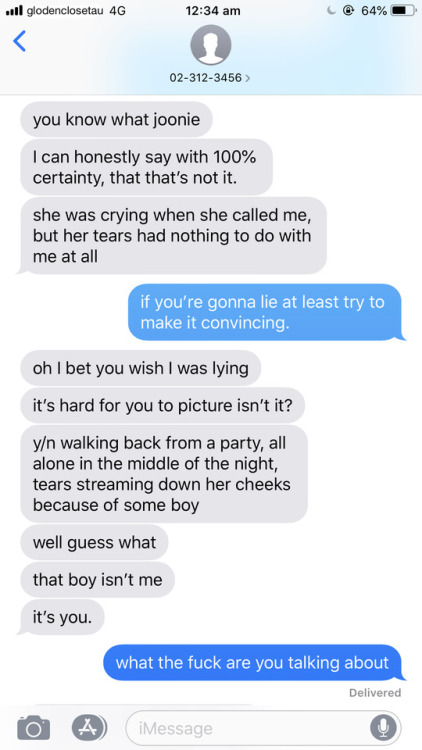Tap the "well guess what" message bubble
422x750 pixels.
(94, 542)
